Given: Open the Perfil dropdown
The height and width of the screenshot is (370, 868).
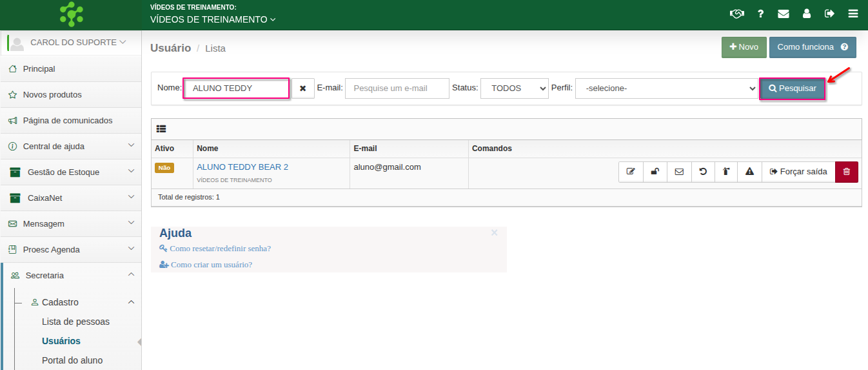Looking at the screenshot, I should pos(666,88).
